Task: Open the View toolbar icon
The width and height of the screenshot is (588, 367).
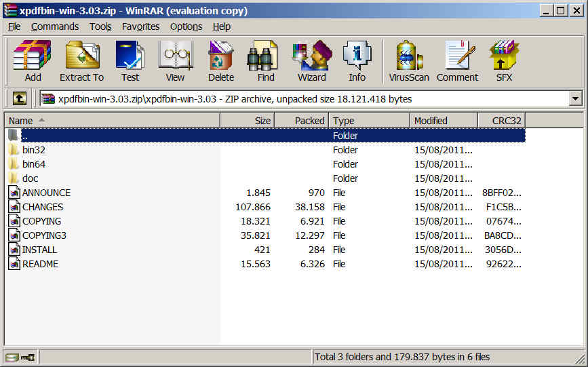Action: tap(175, 62)
